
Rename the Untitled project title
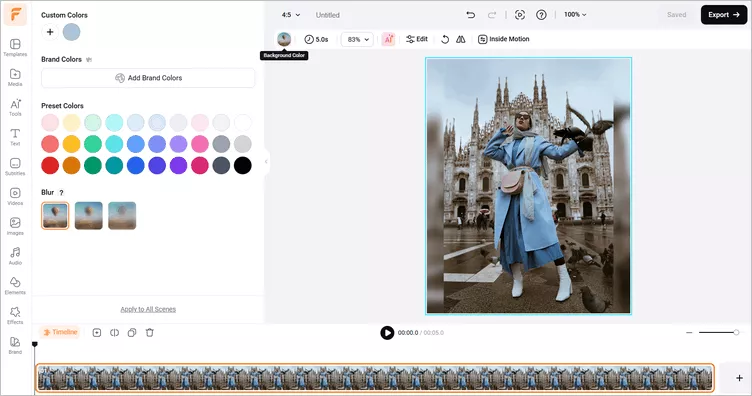point(328,15)
